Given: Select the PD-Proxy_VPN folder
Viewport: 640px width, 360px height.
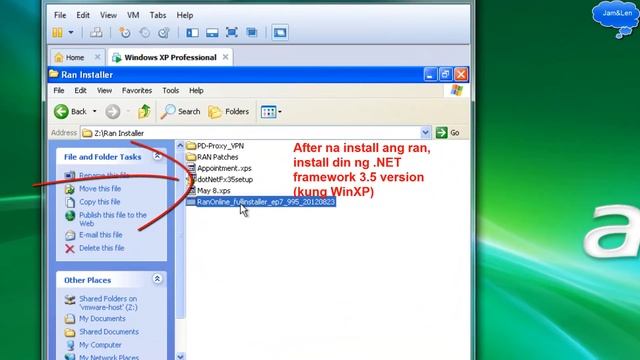Looking at the screenshot, I should tap(215, 146).
